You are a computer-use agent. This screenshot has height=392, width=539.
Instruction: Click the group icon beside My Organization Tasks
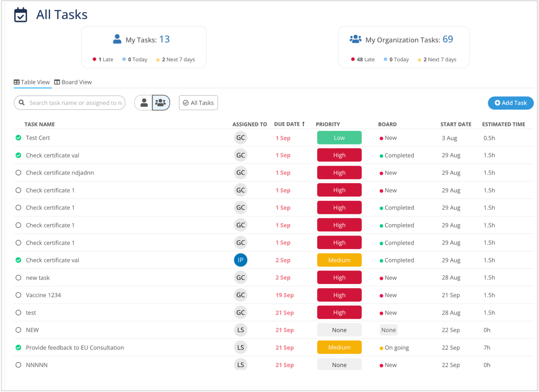coord(355,39)
